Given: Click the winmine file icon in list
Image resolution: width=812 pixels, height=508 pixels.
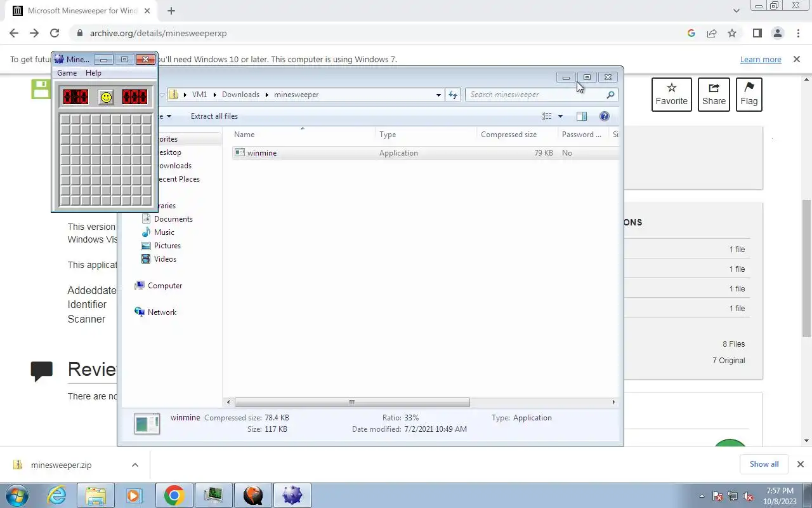Looking at the screenshot, I should (x=239, y=153).
